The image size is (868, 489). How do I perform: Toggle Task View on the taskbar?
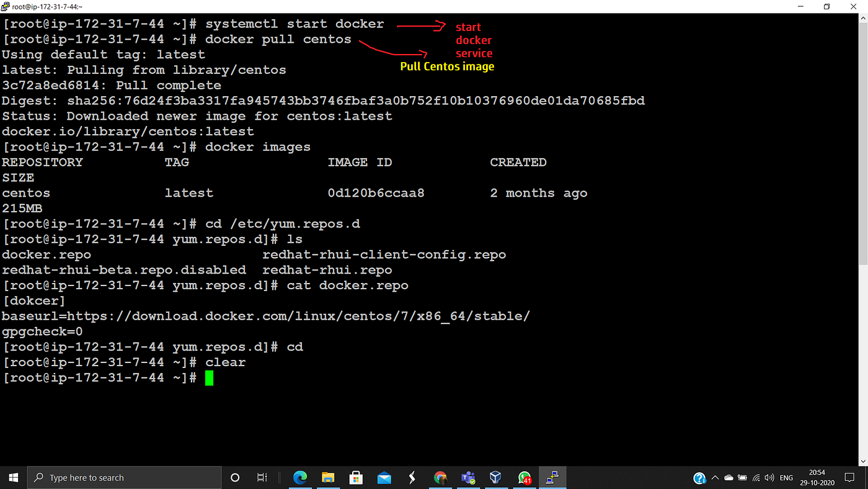tap(262, 477)
